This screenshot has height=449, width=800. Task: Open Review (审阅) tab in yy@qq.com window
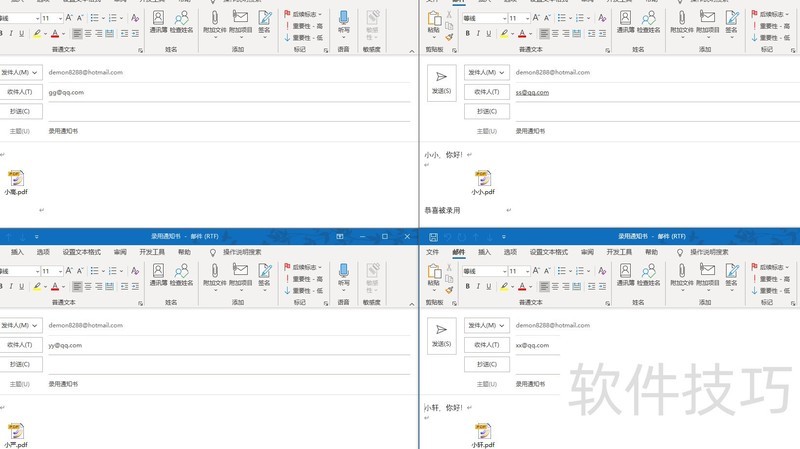click(x=120, y=252)
